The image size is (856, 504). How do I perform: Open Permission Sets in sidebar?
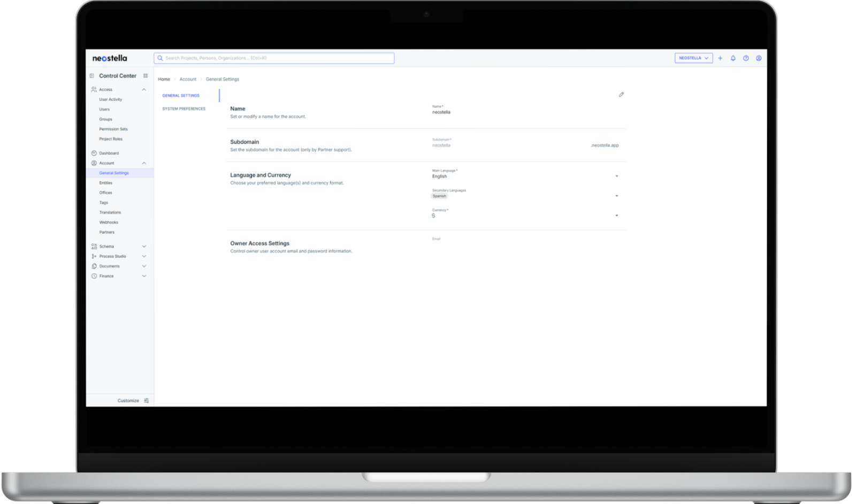click(113, 129)
